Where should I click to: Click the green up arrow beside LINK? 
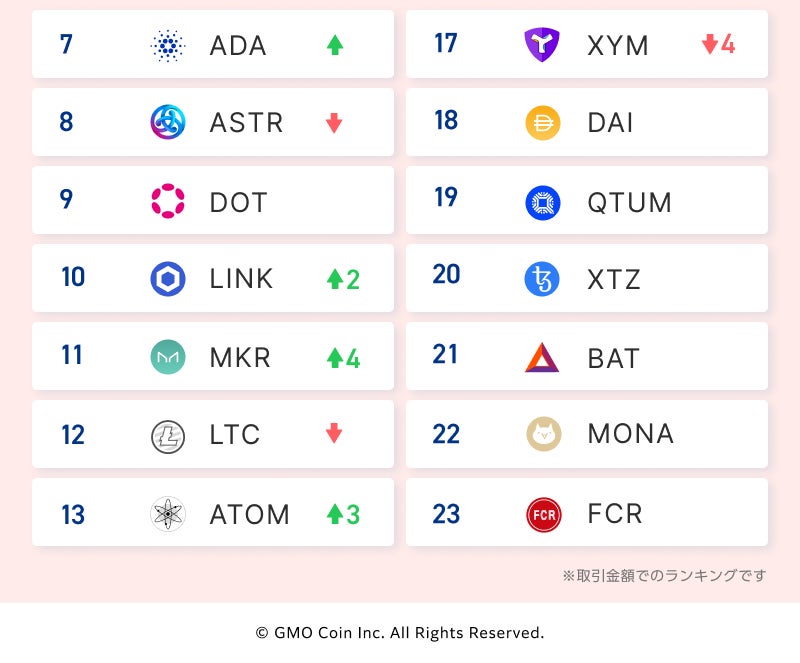pos(335,280)
